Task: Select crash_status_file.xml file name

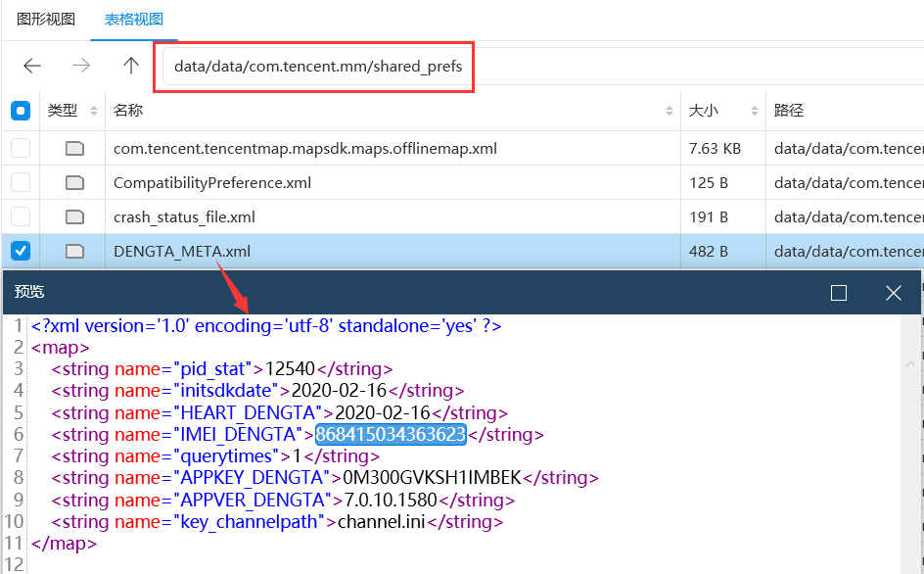Action: point(184,217)
